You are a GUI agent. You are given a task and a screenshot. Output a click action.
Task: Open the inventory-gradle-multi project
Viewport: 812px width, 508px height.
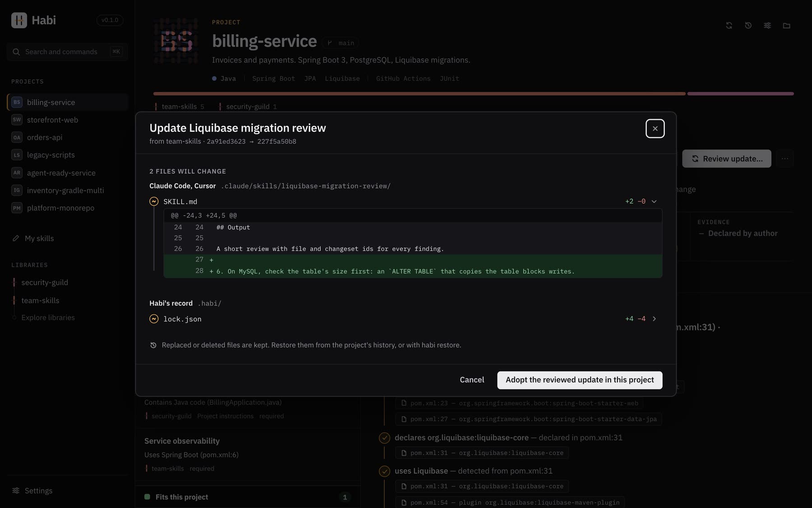click(x=68, y=190)
